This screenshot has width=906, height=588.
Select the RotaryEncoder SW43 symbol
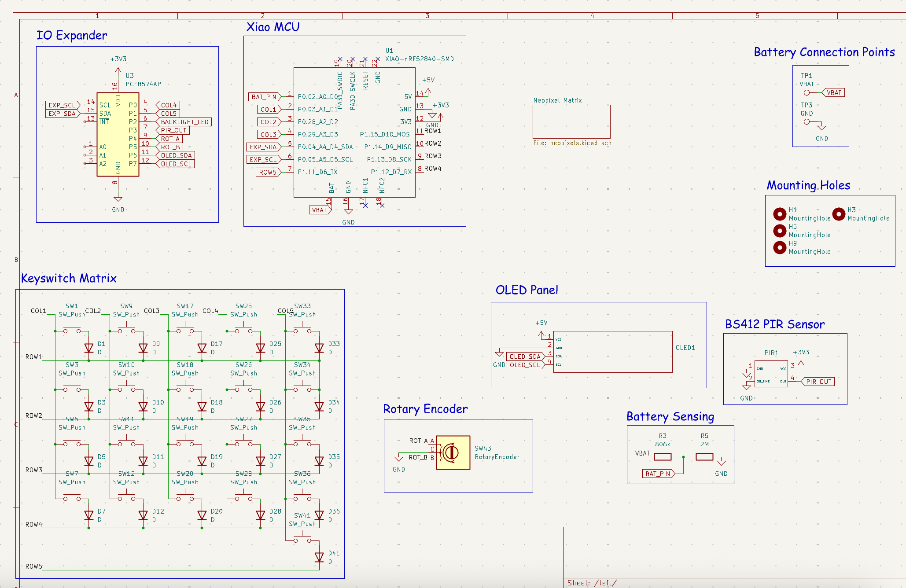453,452
